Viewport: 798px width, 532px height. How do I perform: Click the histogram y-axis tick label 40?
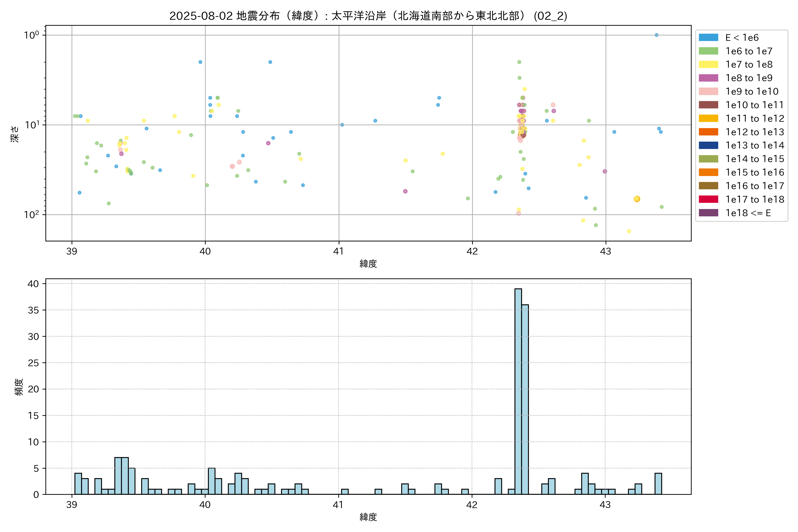33,284
